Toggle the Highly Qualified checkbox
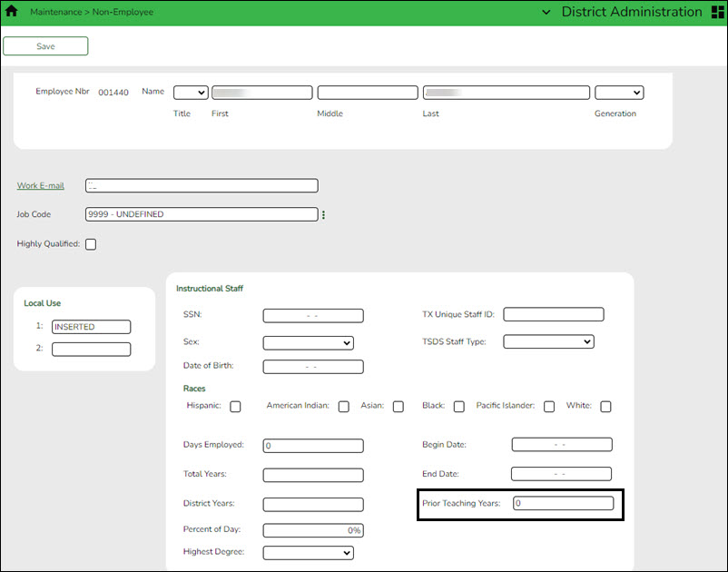 (x=91, y=244)
